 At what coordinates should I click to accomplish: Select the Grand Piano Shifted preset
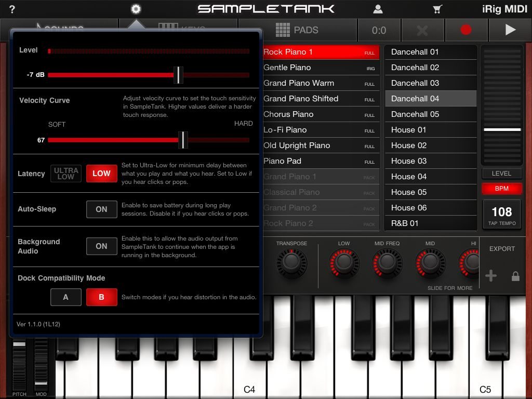point(321,99)
